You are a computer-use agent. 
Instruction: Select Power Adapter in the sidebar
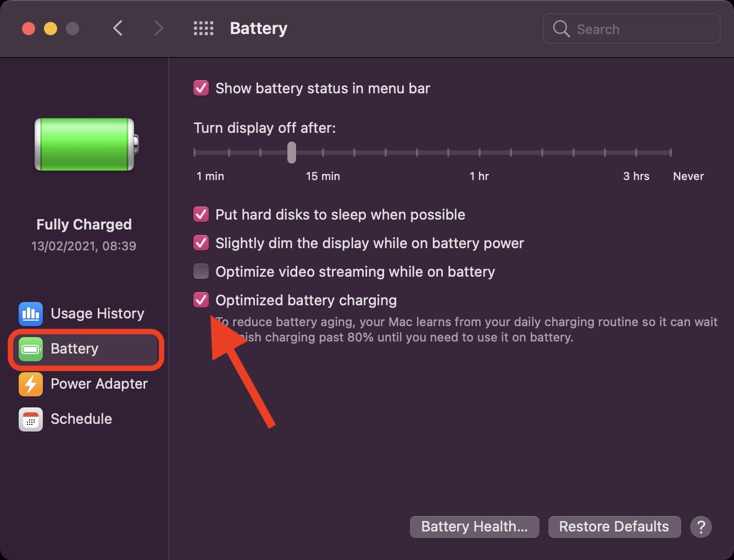pyautogui.click(x=99, y=384)
